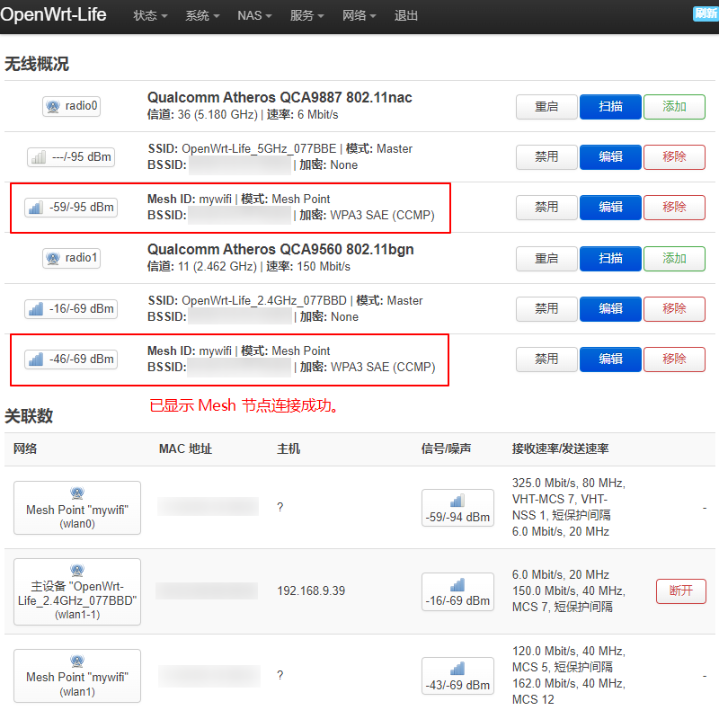Click 退出 to log out

tap(406, 16)
